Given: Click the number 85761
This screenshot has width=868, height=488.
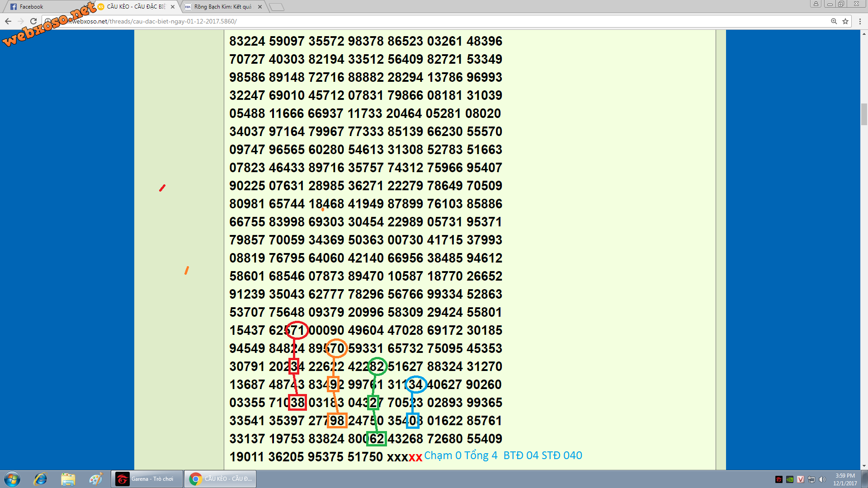Looking at the screenshot, I should (485, 421).
